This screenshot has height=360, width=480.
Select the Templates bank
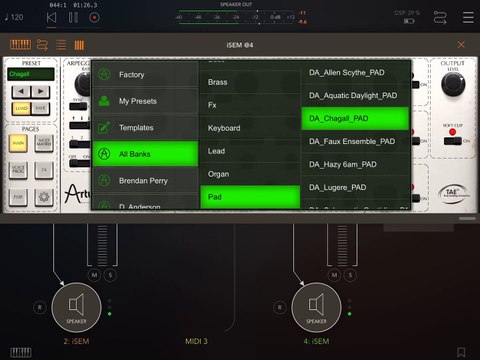[145, 128]
